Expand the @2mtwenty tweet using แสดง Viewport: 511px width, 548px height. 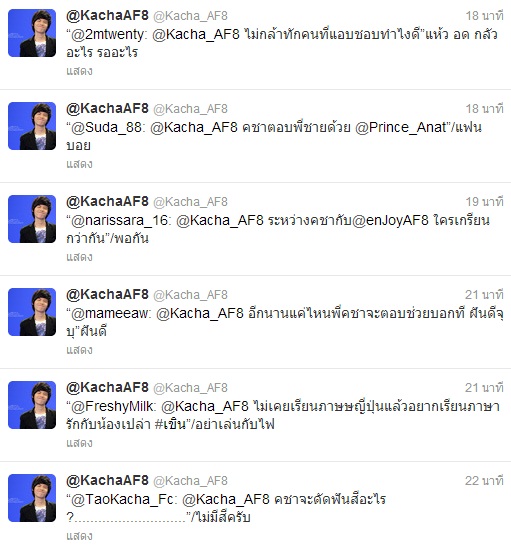(x=79, y=71)
